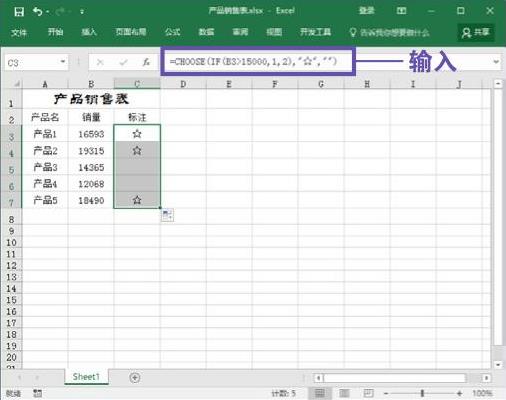Viewport: 506px width, 400px height.
Task: Click the Undo arrow icon
Action: click(38, 12)
